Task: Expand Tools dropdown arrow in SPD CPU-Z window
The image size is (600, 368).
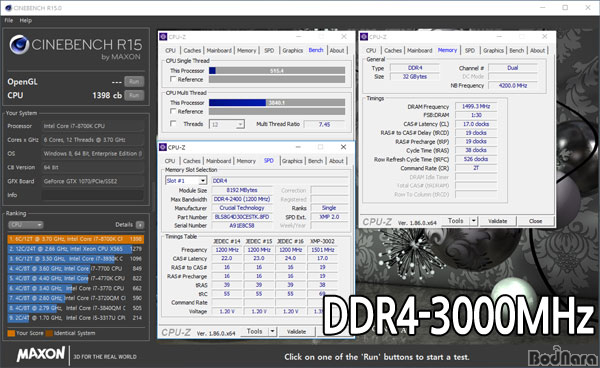Action: click(272, 331)
